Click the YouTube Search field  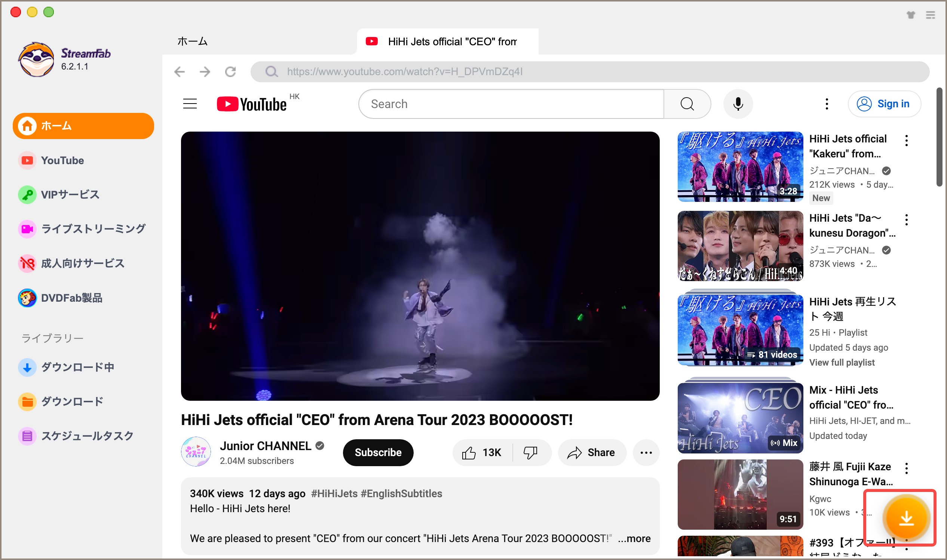click(x=511, y=104)
